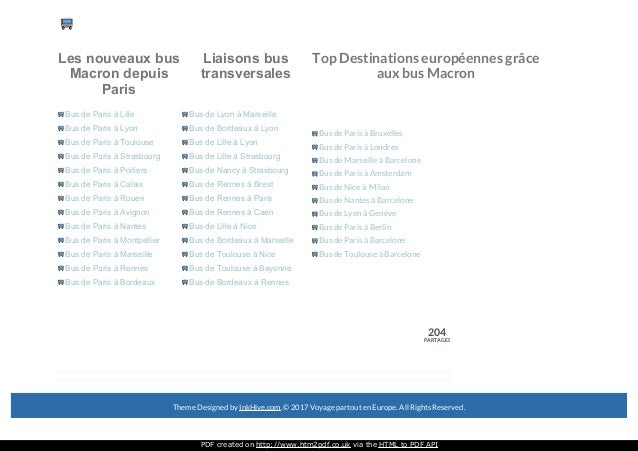Screen dimensions: 638x451
Task: Click the bus icon beside Toulouse à Bayonne
Action: [x=185, y=269]
